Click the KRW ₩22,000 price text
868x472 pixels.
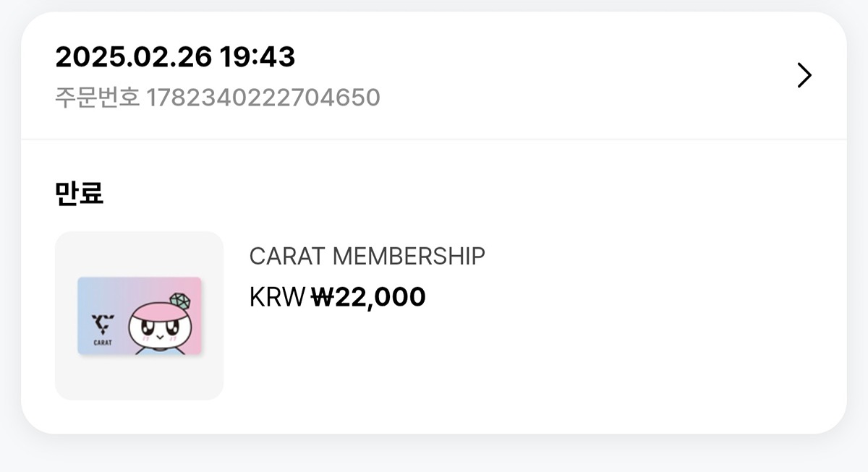pos(337,296)
